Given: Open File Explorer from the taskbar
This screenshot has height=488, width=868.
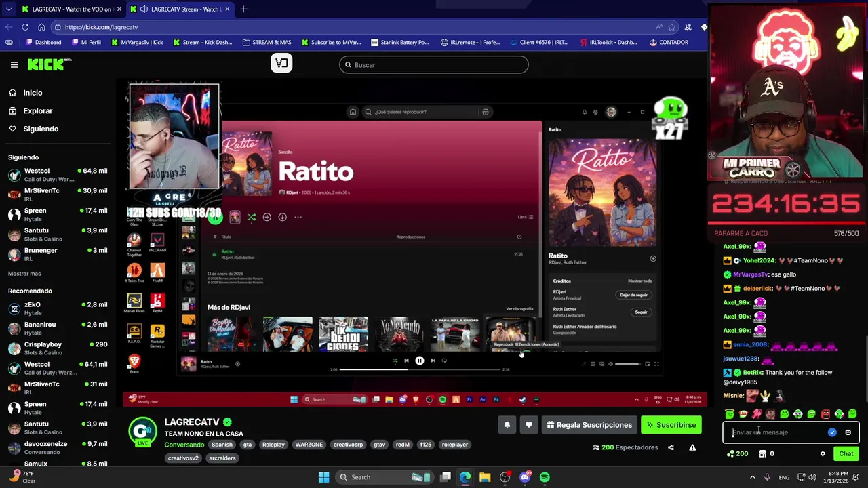Looking at the screenshot, I should point(485,477).
